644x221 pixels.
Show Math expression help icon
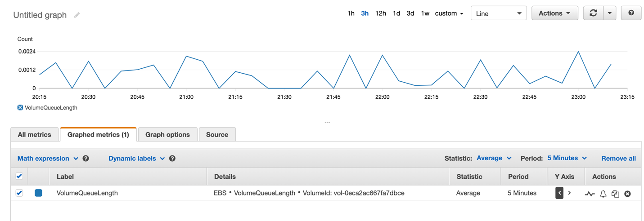86,159
